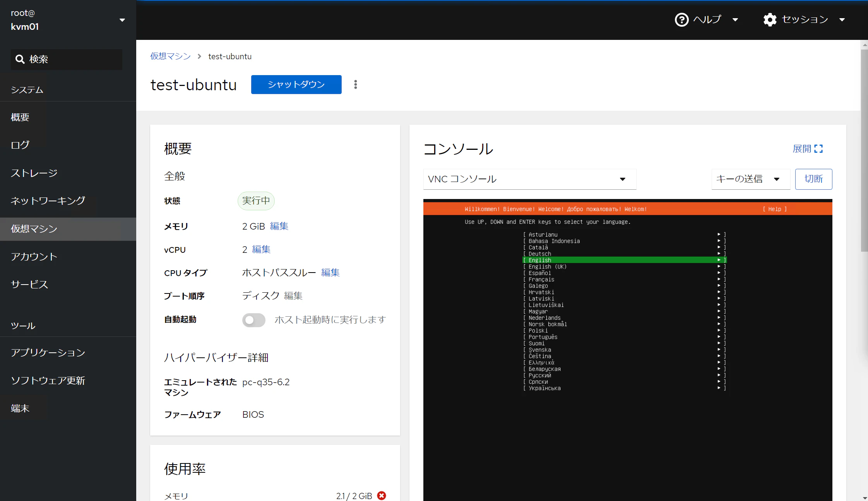The height and width of the screenshot is (501, 868).
Task: Open the VNC コンソール type dropdown
Action: (x=529, y=179)
